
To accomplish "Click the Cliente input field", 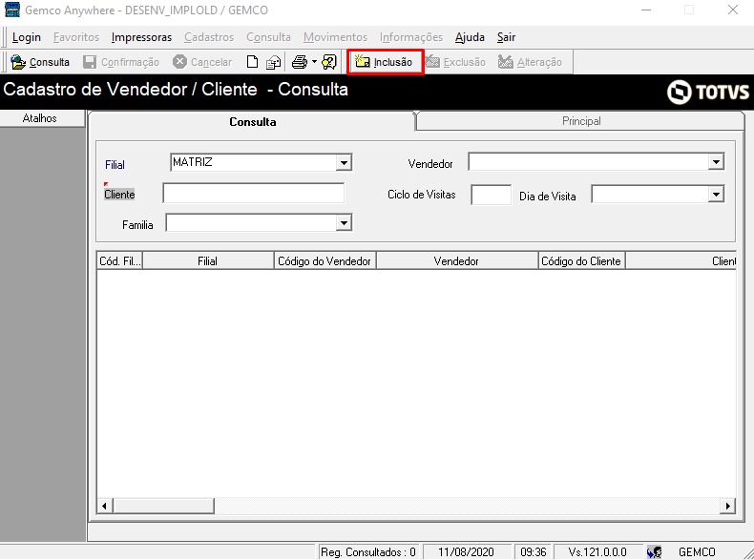I will (x=254, y=194).
